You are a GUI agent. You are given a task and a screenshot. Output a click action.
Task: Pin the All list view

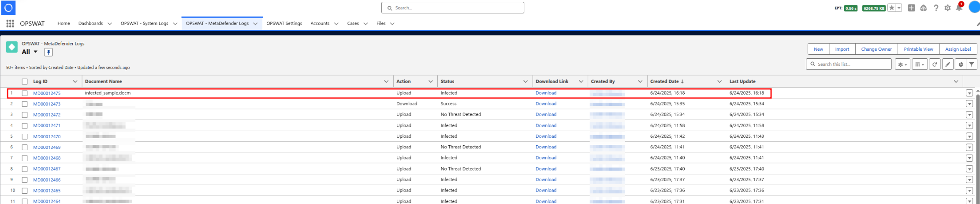48,52
